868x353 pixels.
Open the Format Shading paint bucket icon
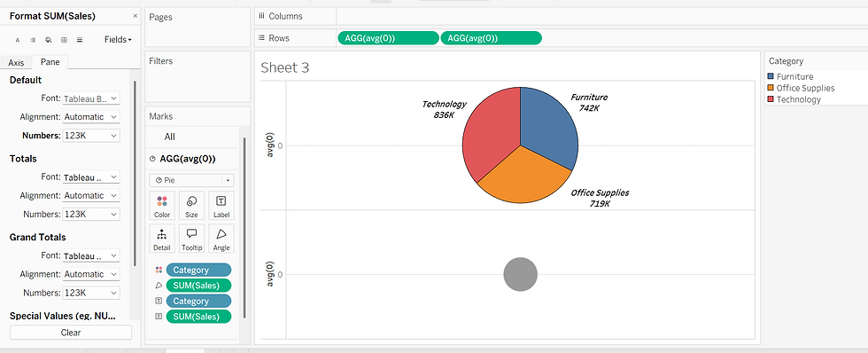coord(48,40)
